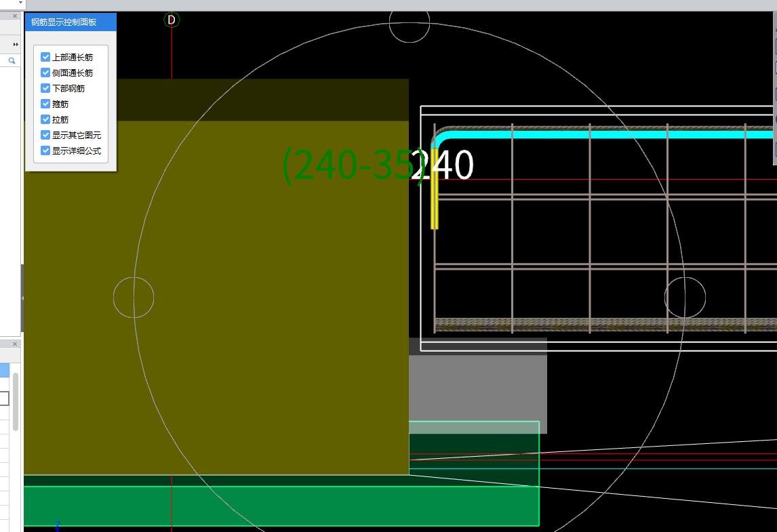Screen dimensions: 777x532
Task: Click the top orbit handle circle
Action: [410, 23]
